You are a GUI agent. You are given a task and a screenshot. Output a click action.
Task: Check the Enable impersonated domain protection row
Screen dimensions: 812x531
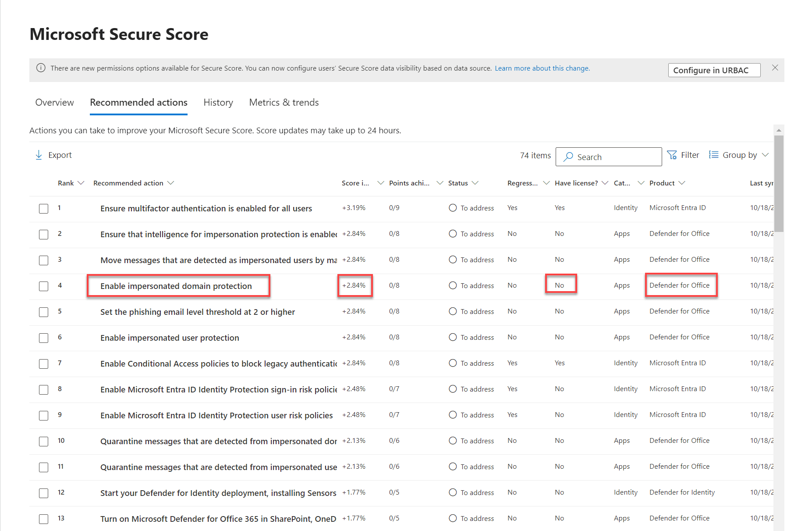tap(43, 286)
